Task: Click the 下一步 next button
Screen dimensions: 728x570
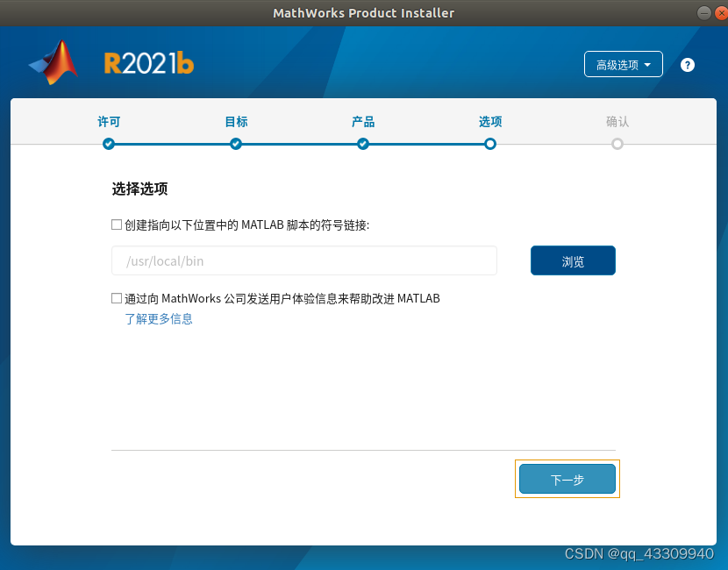Action: coord(567,480)
